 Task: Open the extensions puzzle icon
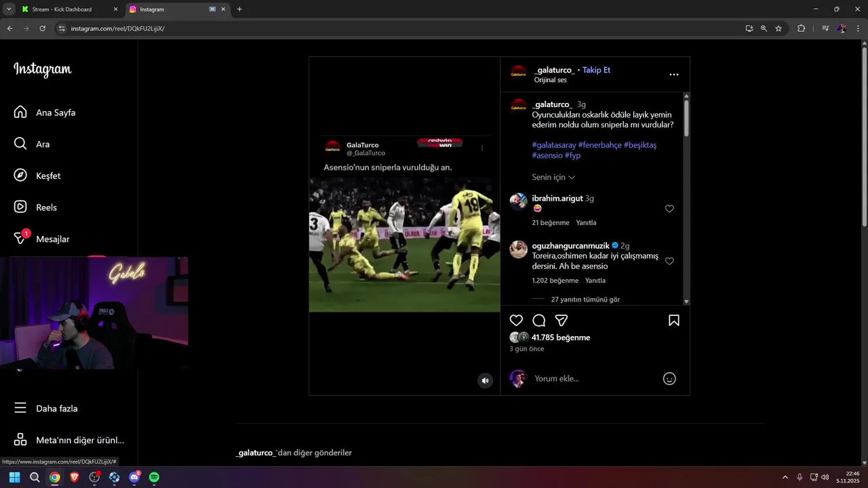tap(802, 28)
